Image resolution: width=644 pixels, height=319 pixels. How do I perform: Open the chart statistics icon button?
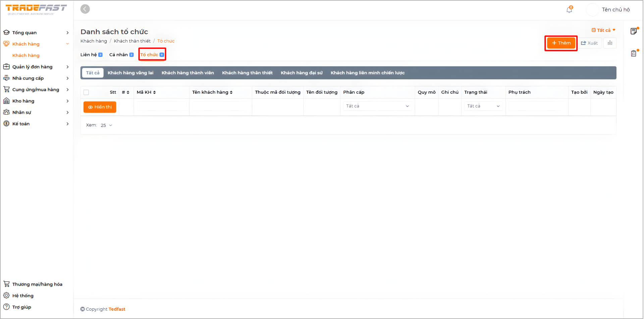coord(610,43)
